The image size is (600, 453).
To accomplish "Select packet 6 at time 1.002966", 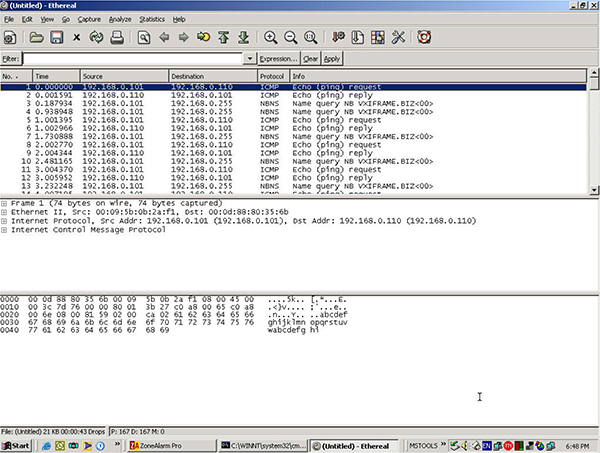I will (293, 128).
